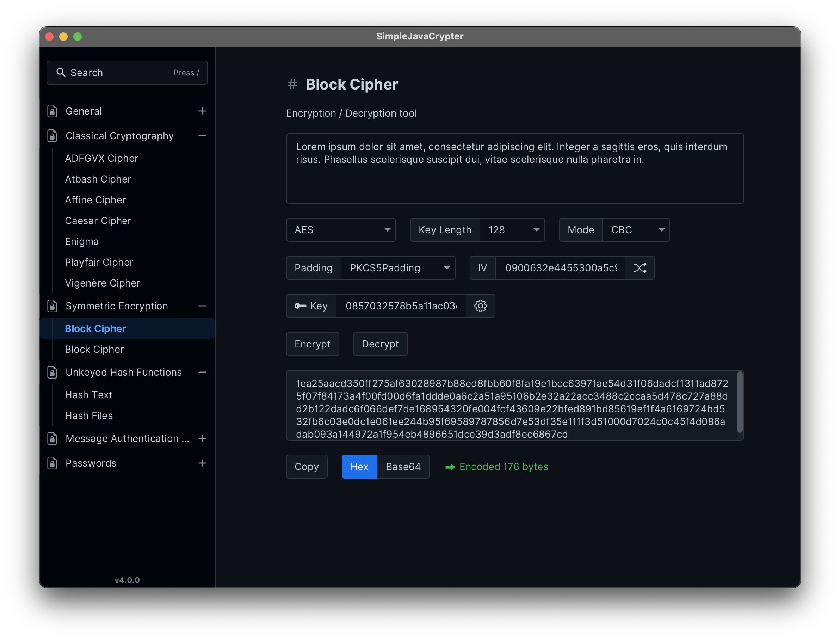Click the lock file icon beside General

52,111
